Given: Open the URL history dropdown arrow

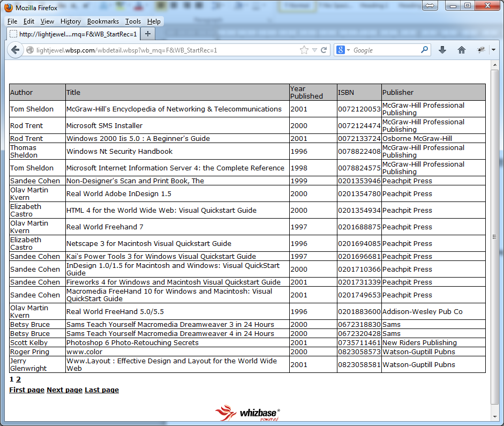Looking at the screenshot, I should pos(315,50).
